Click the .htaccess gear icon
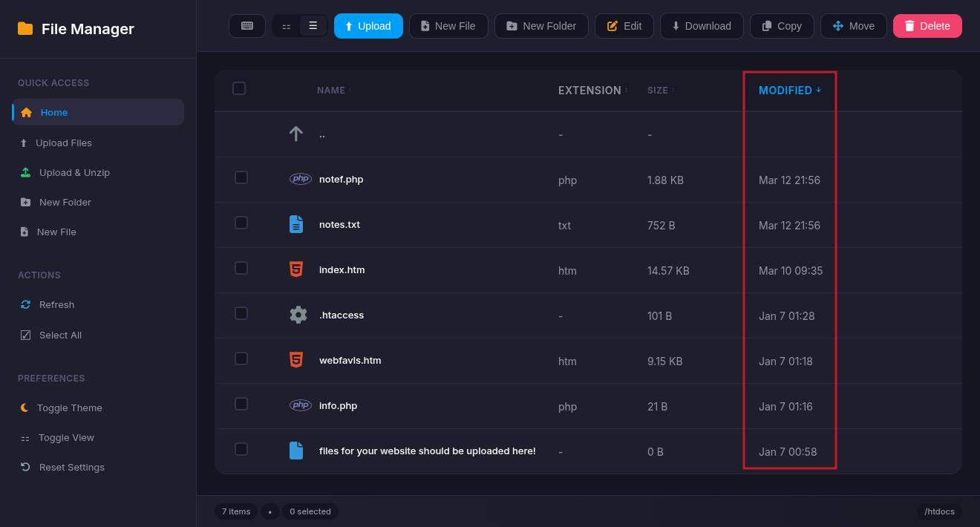This screenshot has height=527, width=980. (x=298, y=315)
